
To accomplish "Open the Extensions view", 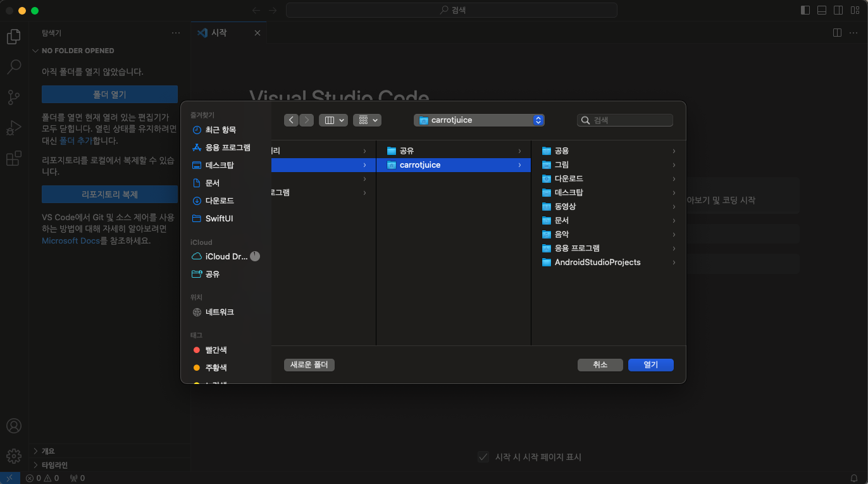I will (13, 158).
